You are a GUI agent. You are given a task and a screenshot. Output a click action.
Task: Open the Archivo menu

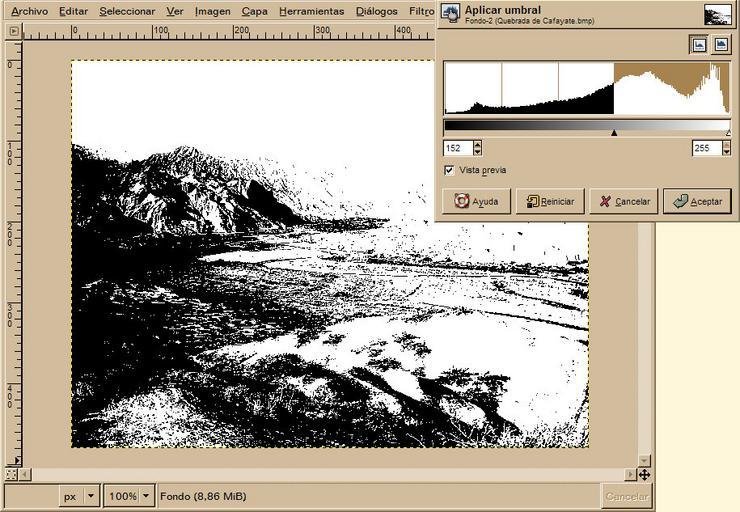coord(29,11)
